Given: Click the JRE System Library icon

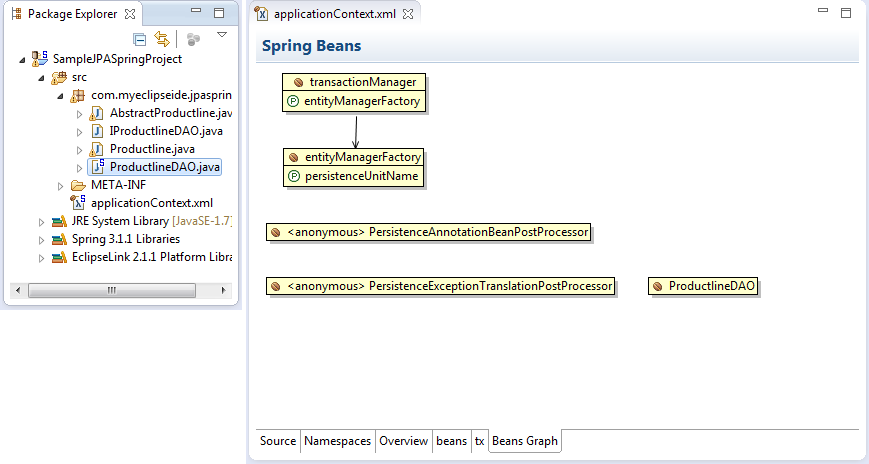Looking at the screenshot, I should pyautogui.click(x=59, y=221).
